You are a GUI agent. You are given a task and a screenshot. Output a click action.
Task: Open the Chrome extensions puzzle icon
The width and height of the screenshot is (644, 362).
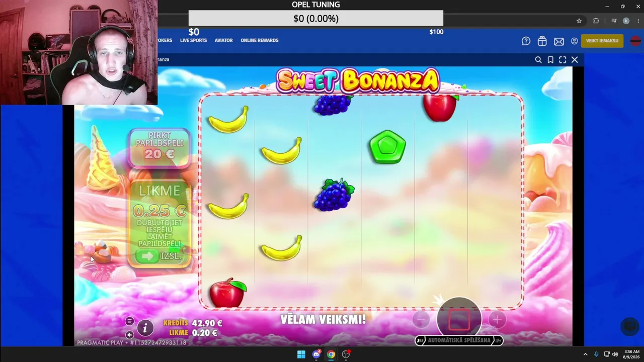596,21
